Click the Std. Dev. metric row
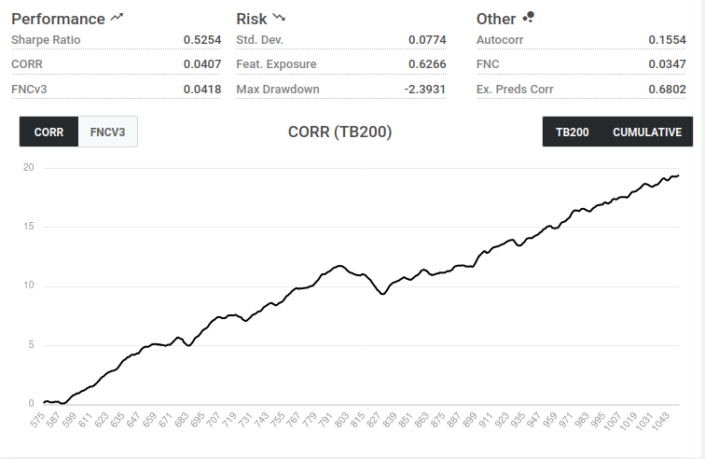 [341, 40]
